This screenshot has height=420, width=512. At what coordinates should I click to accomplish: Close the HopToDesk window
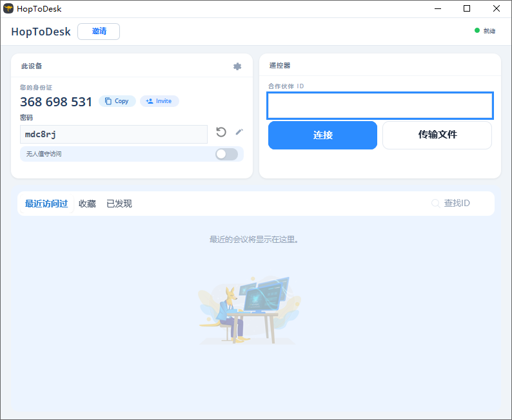click(x=497, y=8)
